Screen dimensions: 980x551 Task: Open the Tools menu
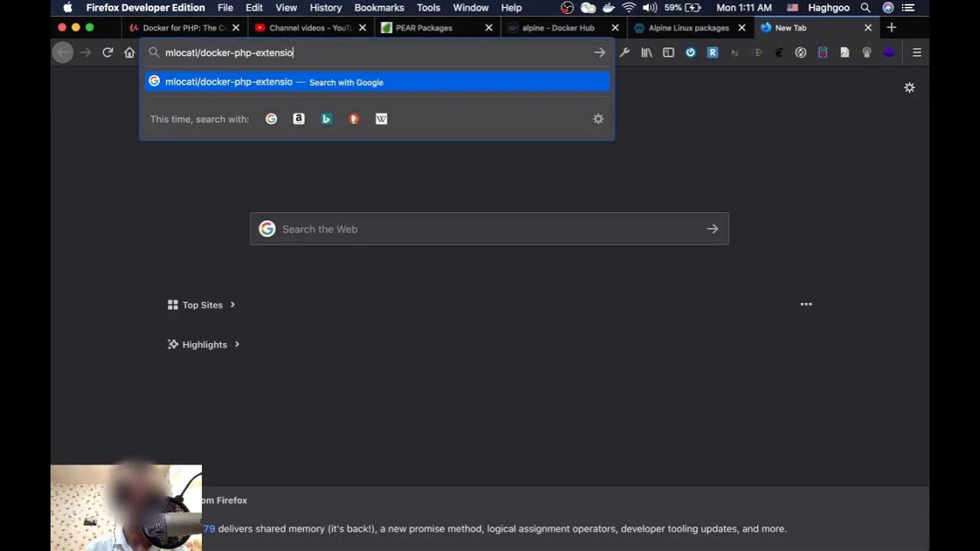coord(429,8)
